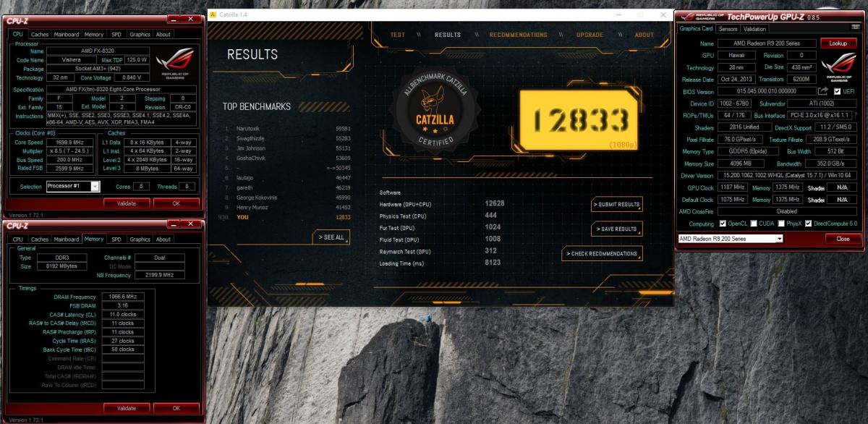Click the Close button in GPU-Z
Screen dimensions: 868x424
[843, 238]
